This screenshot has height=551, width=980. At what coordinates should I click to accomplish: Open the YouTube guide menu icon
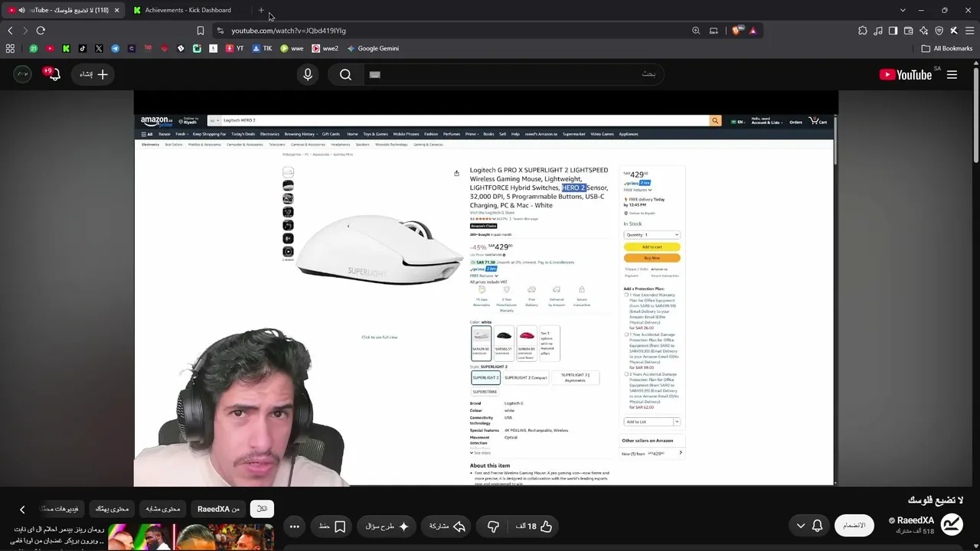point(952,74)
